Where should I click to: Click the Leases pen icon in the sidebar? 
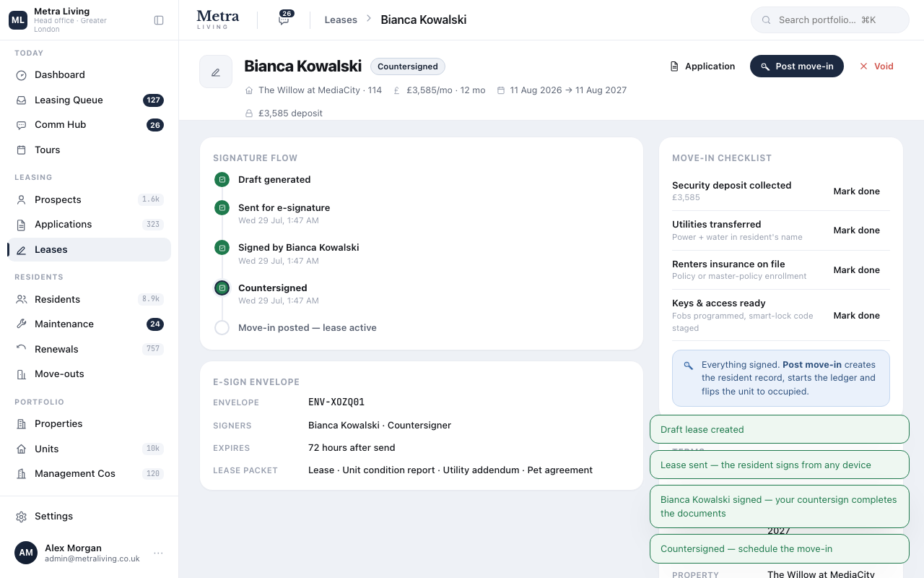[22, 250]
